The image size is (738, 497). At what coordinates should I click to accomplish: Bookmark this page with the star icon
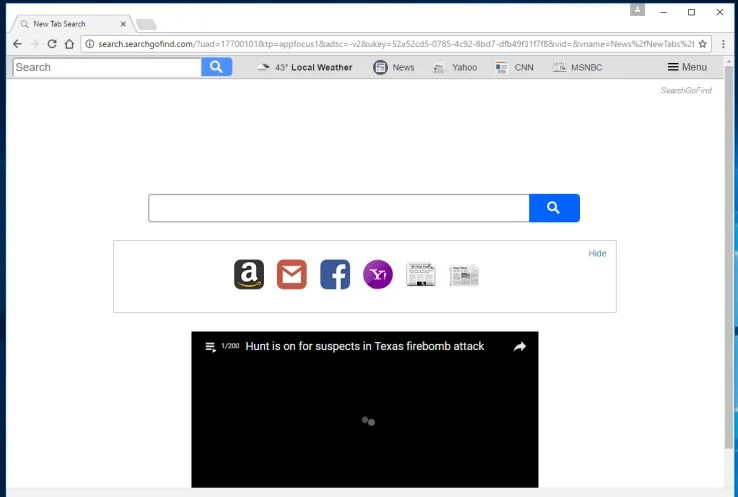click(x=703, y=44)
